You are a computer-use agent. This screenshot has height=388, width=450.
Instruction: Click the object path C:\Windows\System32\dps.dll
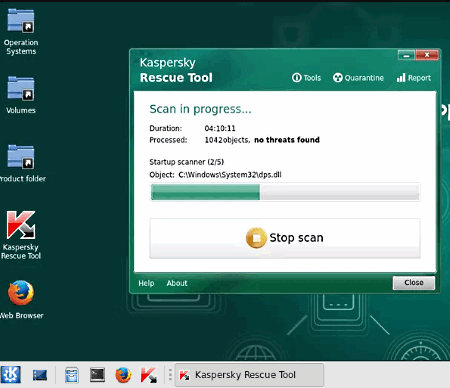230,175
